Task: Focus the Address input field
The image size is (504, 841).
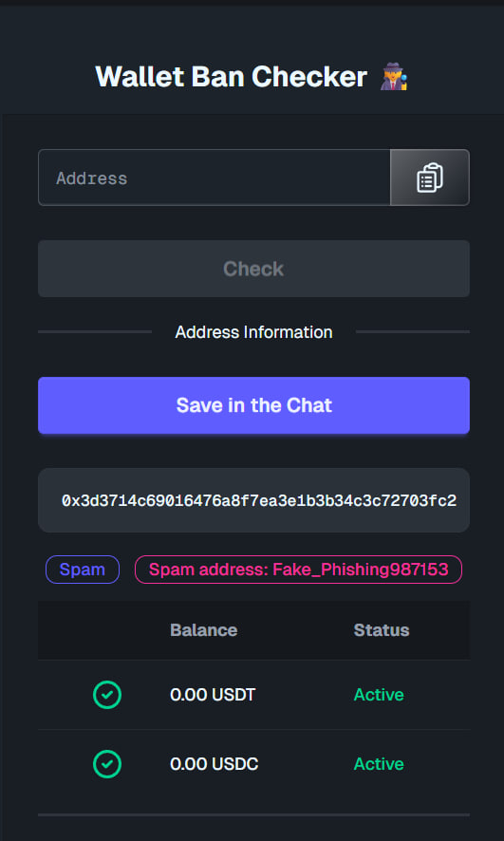Action: point(215,178)
